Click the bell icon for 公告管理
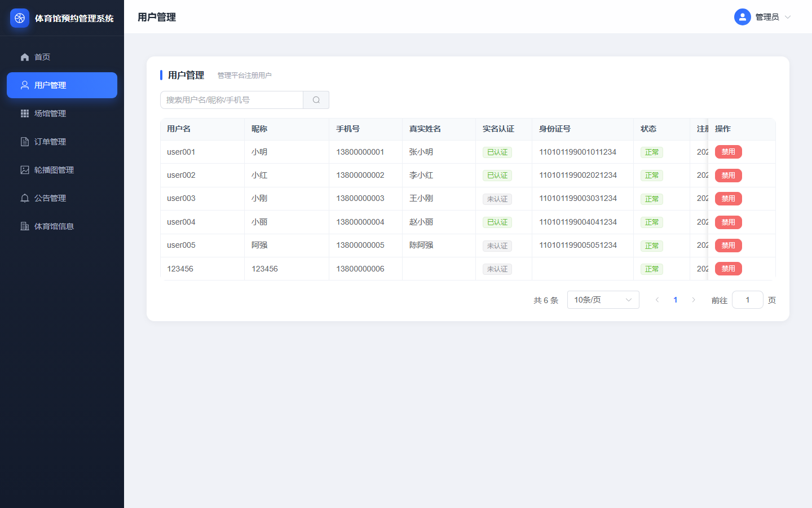 [25, 198]
